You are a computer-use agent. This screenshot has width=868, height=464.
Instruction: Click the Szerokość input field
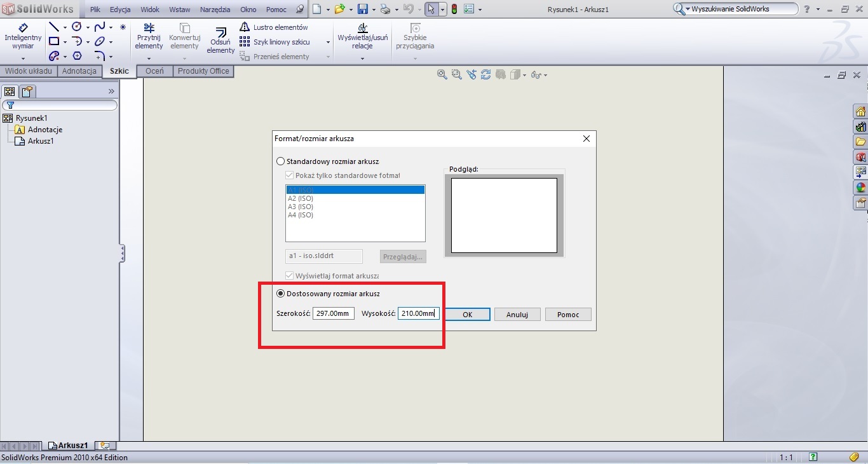(x=334, y=313)
